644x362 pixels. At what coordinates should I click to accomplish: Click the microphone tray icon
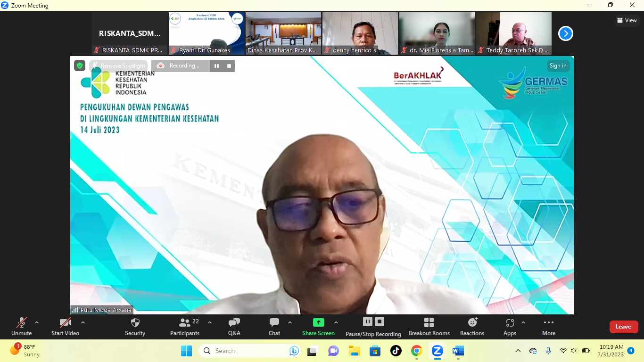coord(548,351)
